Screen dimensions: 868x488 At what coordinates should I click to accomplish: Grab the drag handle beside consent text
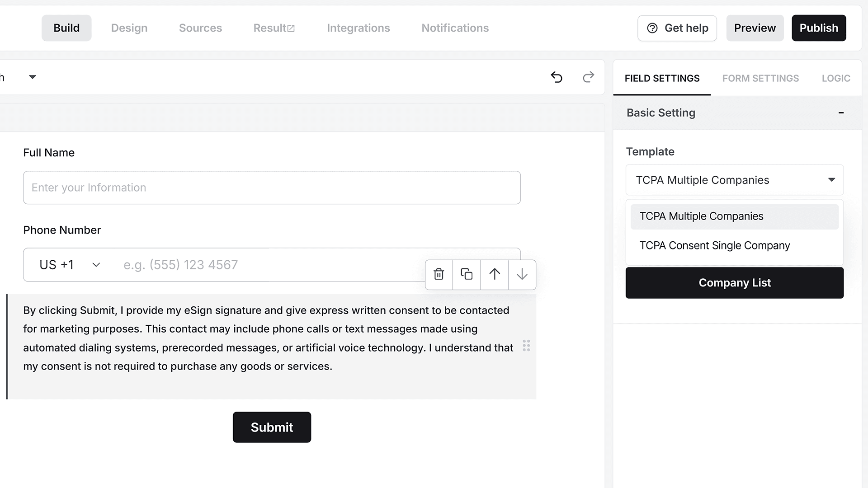(526, 346)
